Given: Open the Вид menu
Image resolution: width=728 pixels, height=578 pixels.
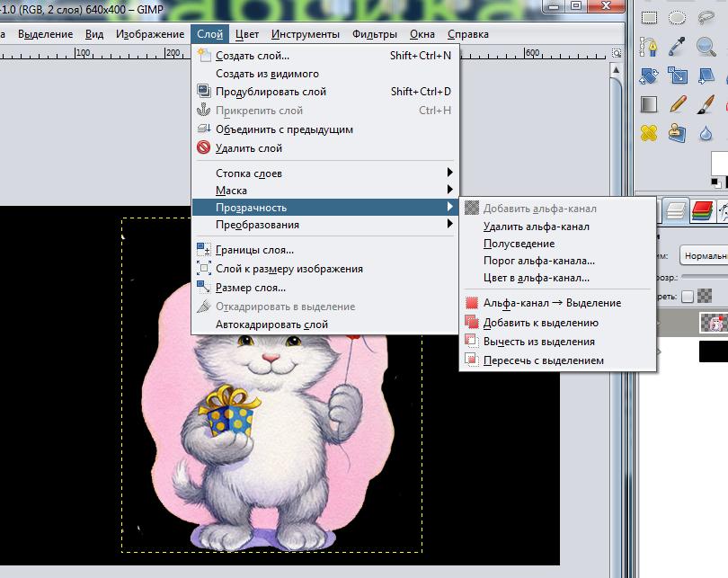Looking at the screenshot, I should click(x=94, y=34).
